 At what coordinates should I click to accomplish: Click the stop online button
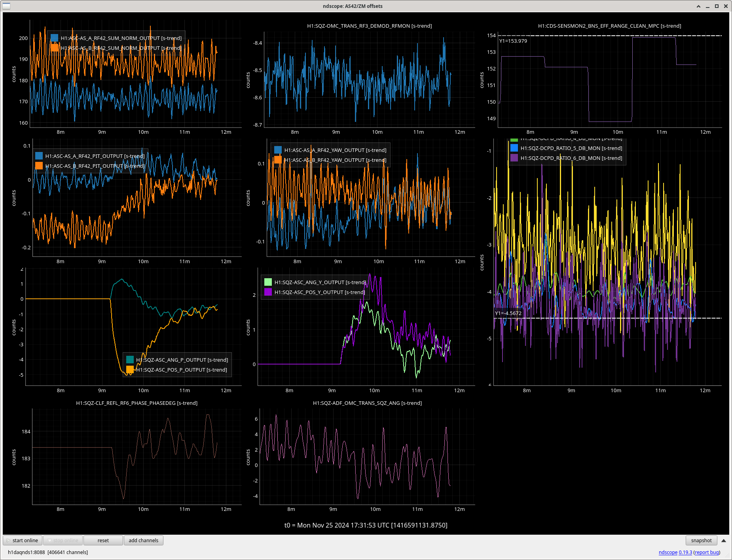click(63, 540)
